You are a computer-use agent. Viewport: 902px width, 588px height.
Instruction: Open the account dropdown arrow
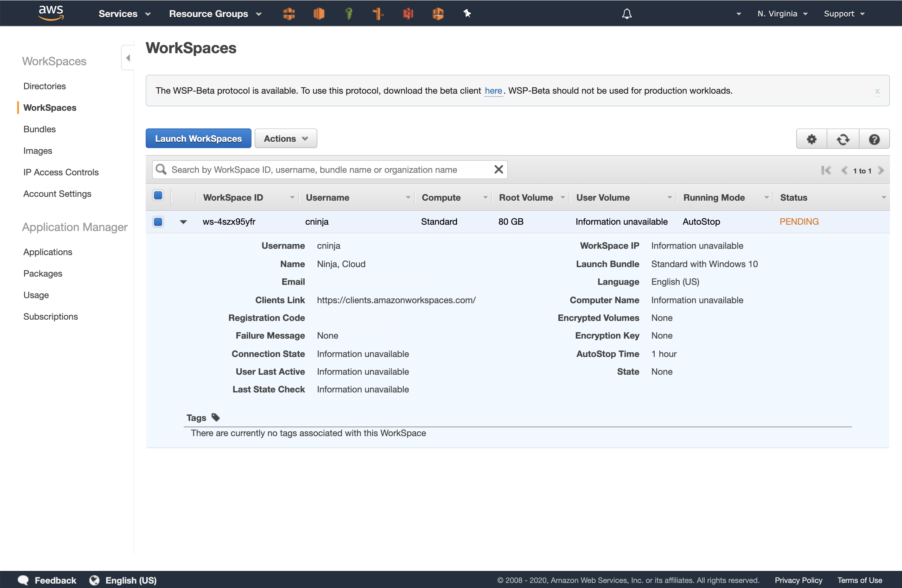(x=738, y=14)
